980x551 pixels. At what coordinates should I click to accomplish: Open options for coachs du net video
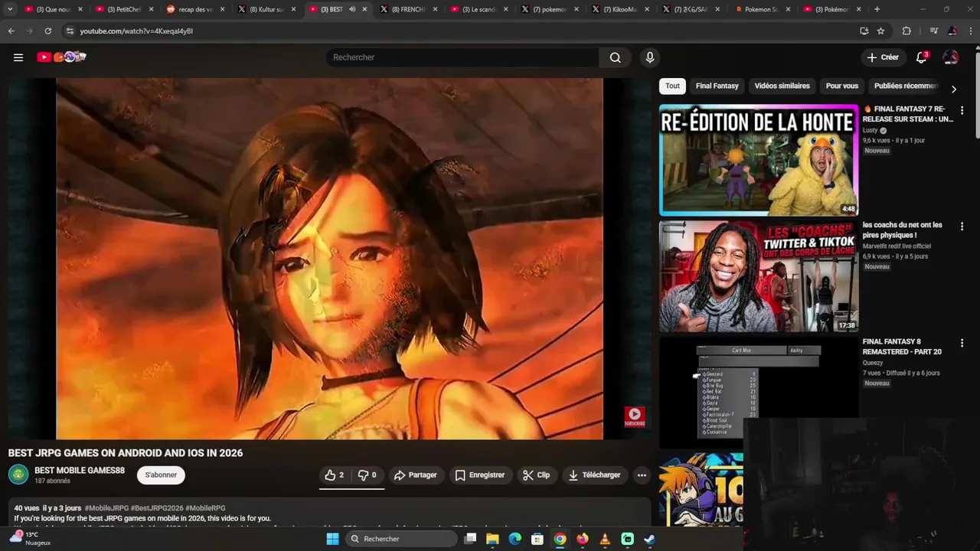tap(962, 227)
